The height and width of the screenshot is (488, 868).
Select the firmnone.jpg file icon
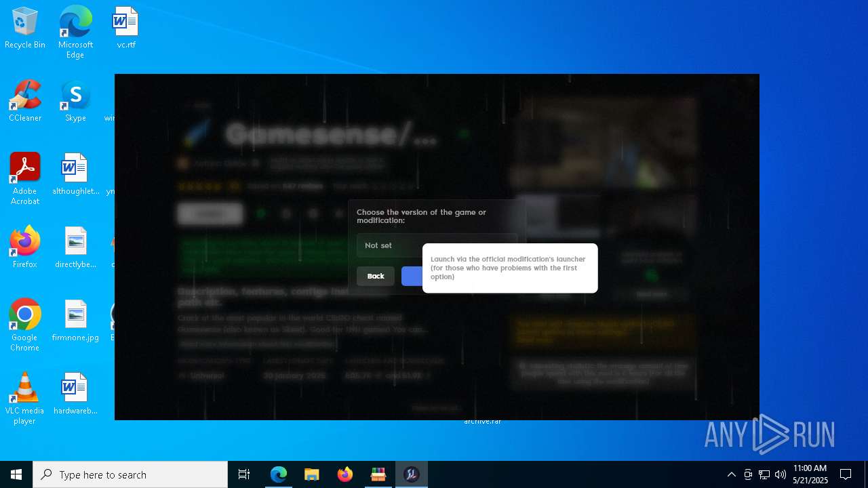point(75,321)
